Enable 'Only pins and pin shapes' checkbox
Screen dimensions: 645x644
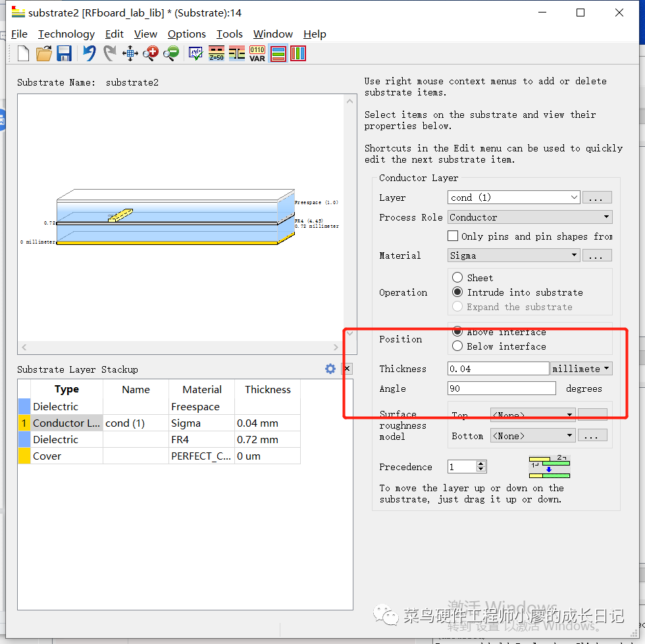pos(453,236)
